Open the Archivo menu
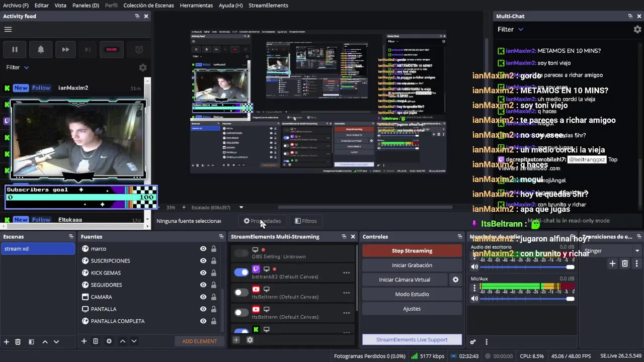Viewport: 644px width, 362px height. click(16, 5)
